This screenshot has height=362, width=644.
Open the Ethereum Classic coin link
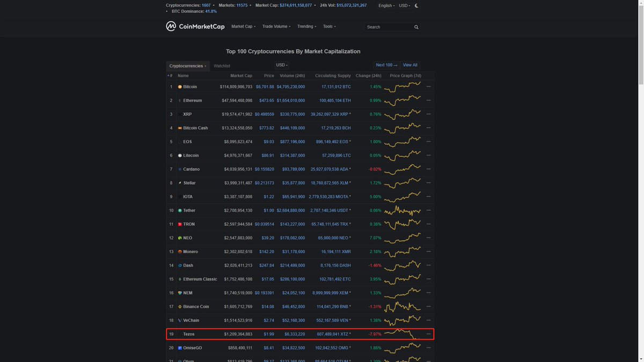click(200, 279)
